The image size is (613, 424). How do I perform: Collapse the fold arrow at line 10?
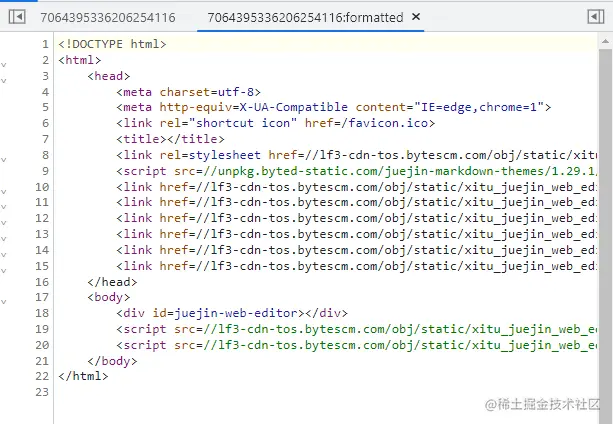pos(4,191)
